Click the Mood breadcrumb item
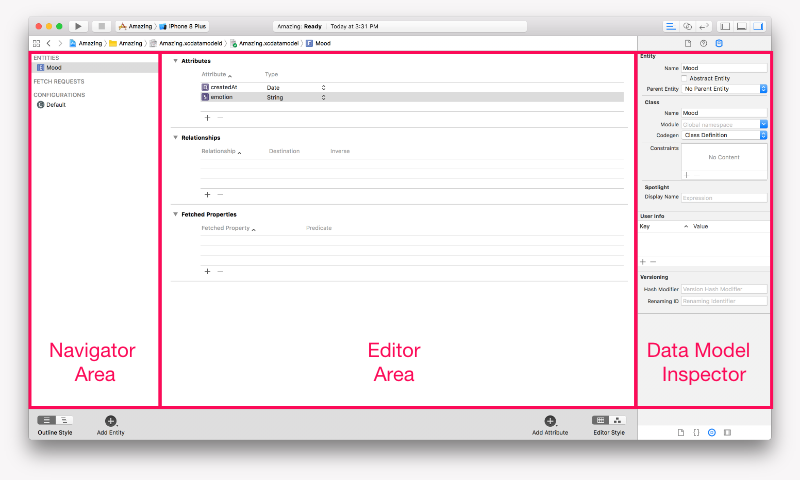The width and height of the screenshot is (800, 480). (318, 43)
